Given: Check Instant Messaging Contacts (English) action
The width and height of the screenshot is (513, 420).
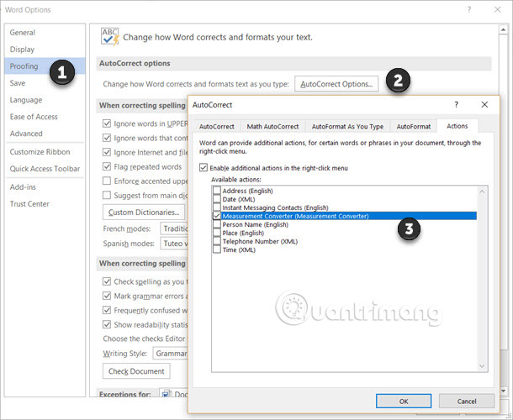Looking at the screenshot, I should (217, 207).
